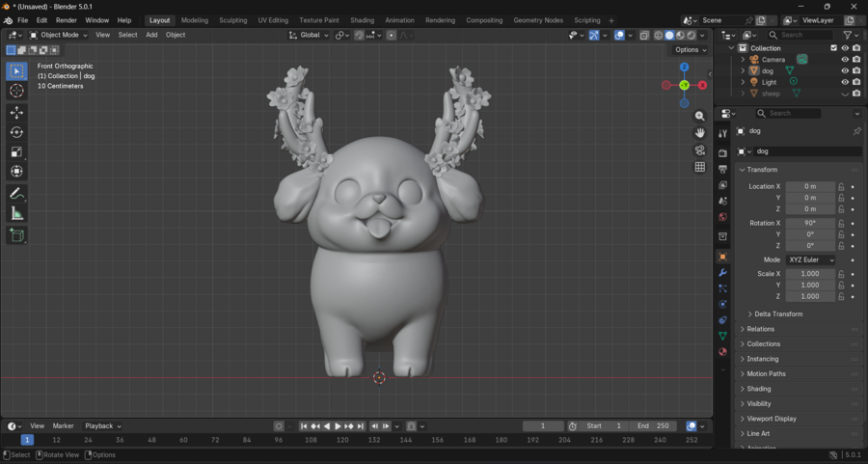Select the Cursor tool in the toolbar

[x=16, y=91]
